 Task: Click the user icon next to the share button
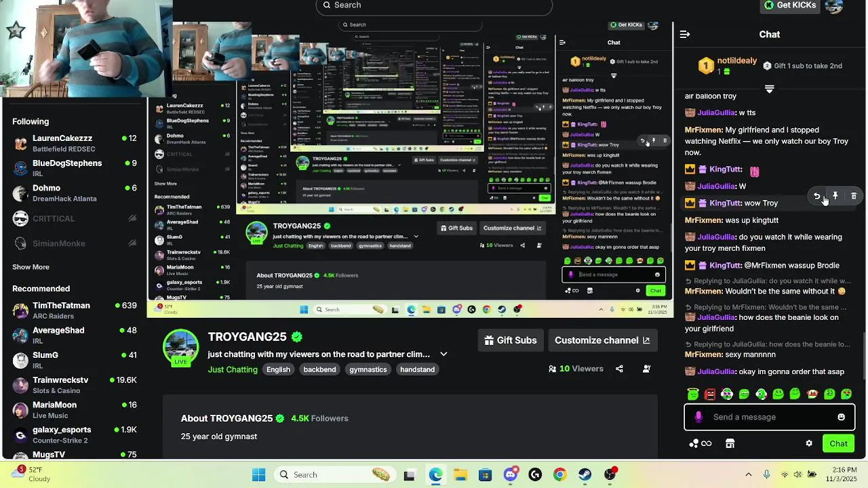(x=646, y=369)
